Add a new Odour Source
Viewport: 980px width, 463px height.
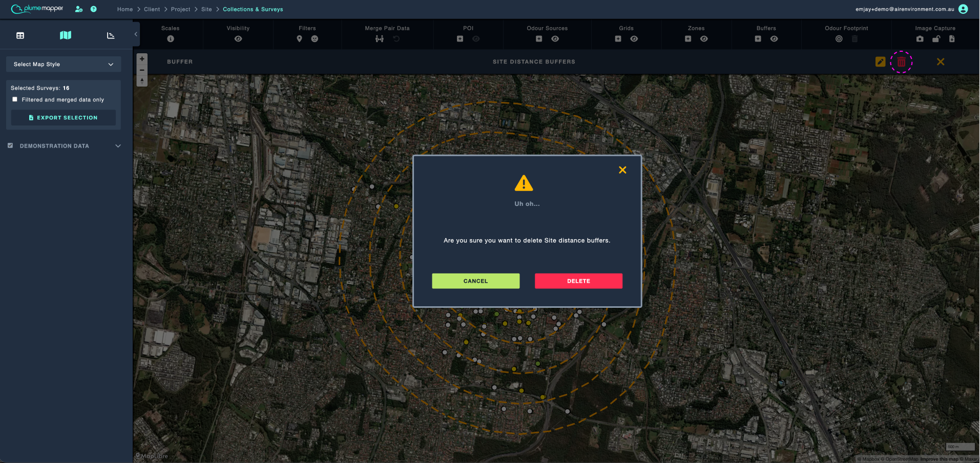pos(539,39)
